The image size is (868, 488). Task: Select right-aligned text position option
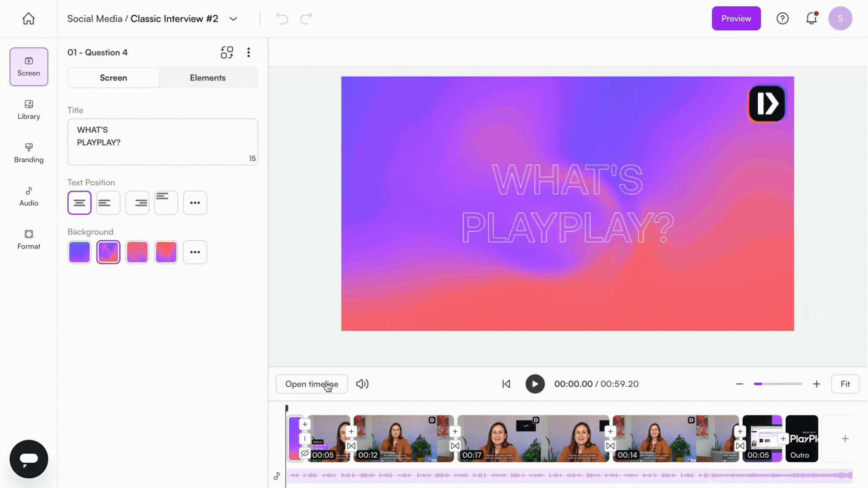(137, 203)
